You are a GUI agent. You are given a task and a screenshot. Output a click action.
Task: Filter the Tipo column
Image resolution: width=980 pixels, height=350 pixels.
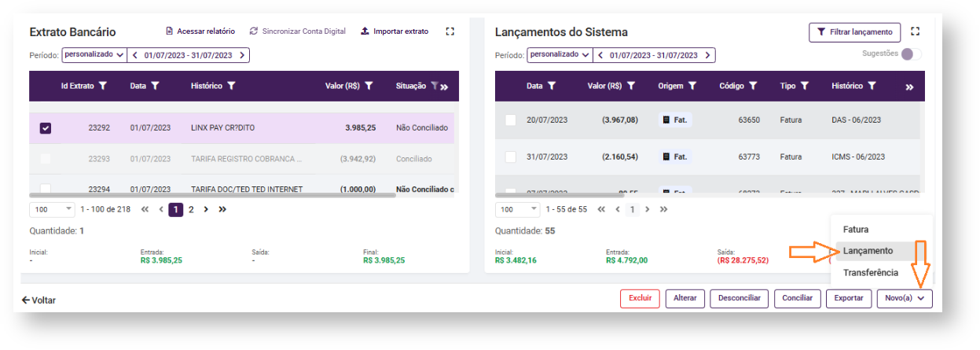point(806,86)
